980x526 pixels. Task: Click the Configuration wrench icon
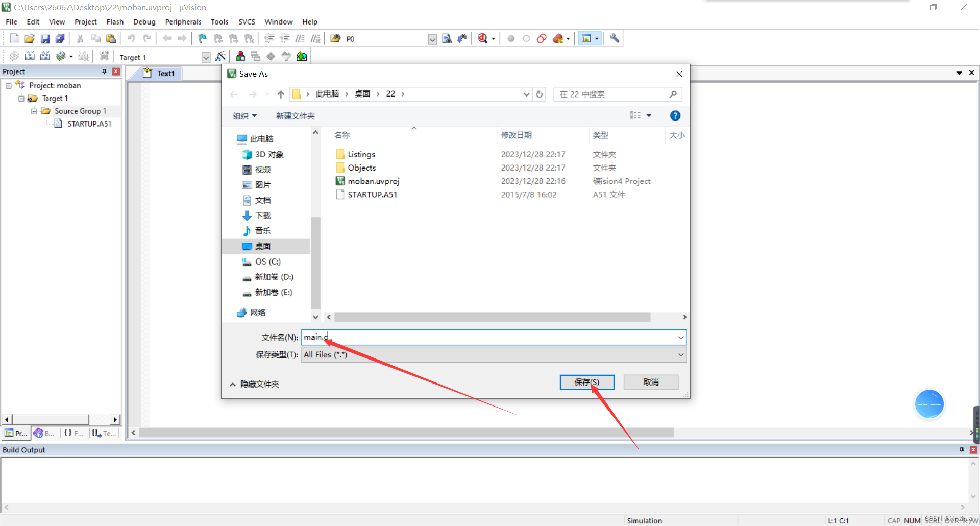(x=615, y=38)
